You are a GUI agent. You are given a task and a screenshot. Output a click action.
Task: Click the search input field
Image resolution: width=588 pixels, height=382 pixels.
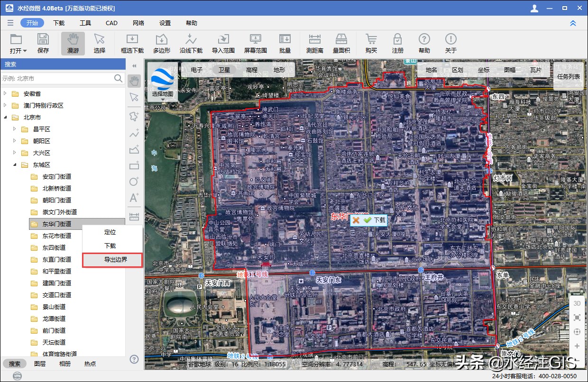57,78
